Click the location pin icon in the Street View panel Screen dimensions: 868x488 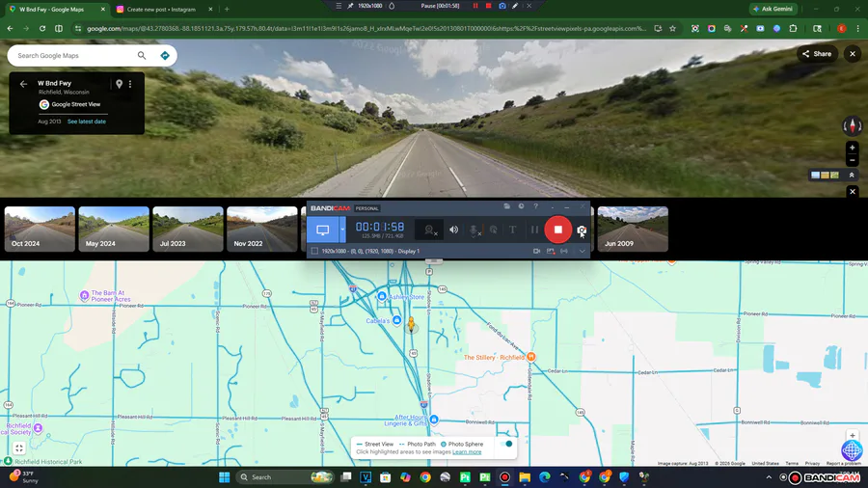119,84
